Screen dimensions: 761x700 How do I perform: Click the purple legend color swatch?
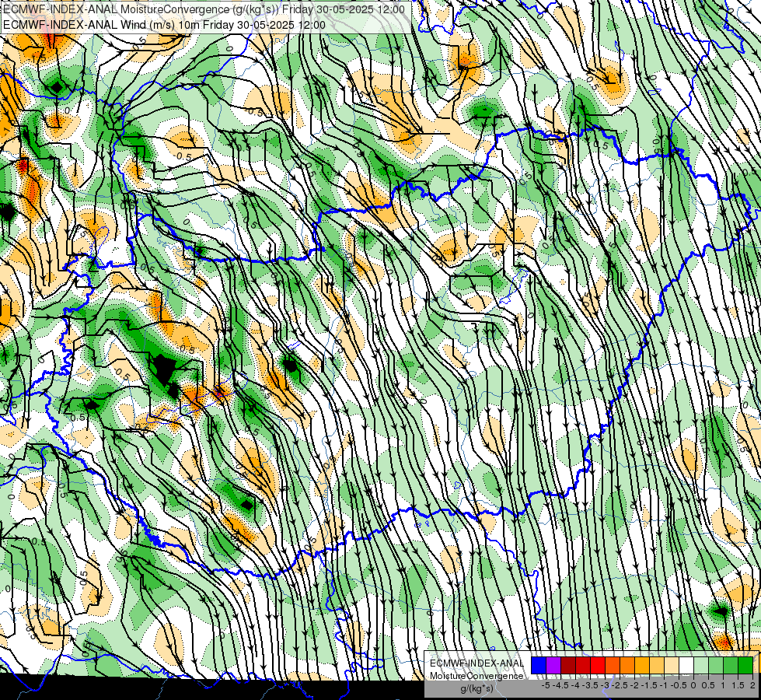553,665
